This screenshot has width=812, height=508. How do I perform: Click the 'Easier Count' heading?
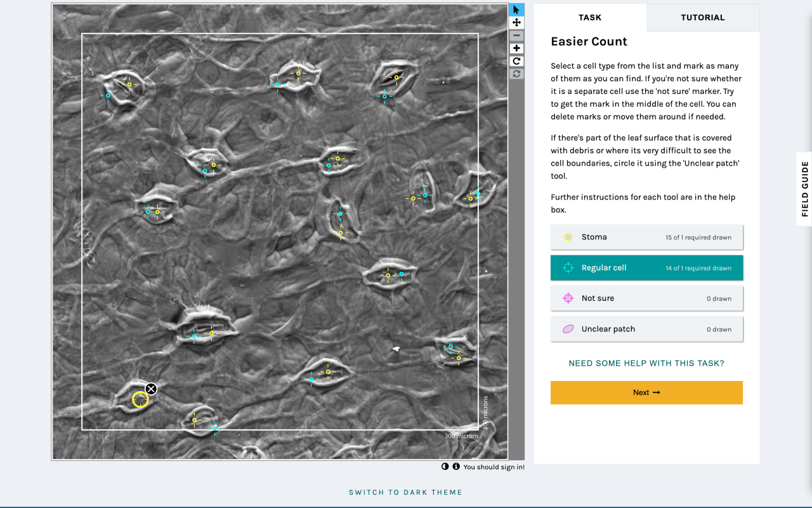589,42
